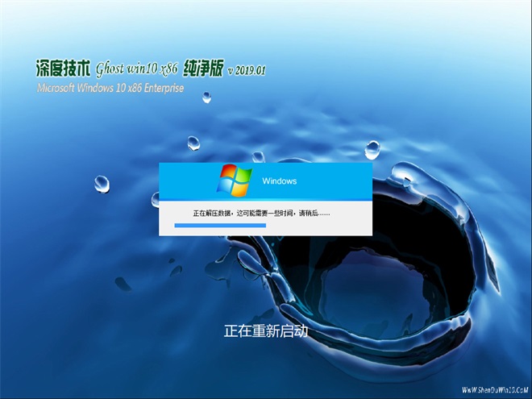Image resolution: width=532 pixels, height=399 pixels.
Task: Click "Microsoft Windows 10 x86 Enterprise" subtitle
Action: [110, 87]
